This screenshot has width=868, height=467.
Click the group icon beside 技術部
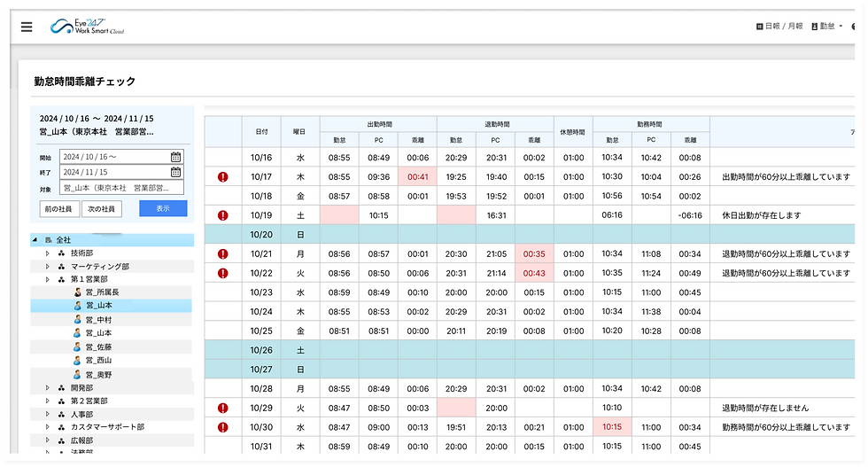click(x=61, y=253)
